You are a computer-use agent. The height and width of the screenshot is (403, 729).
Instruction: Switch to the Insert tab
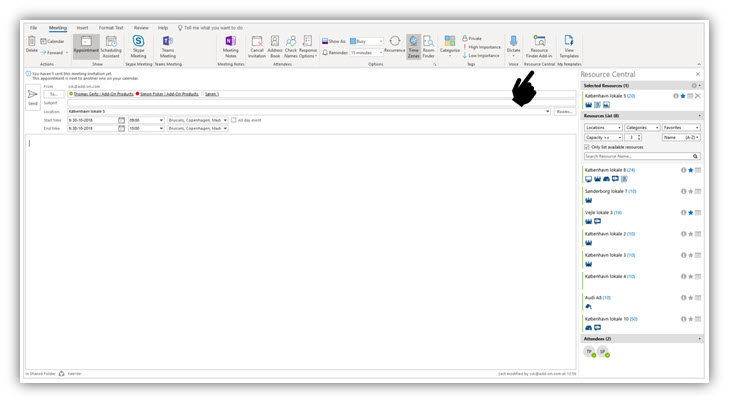pos(82,28)
